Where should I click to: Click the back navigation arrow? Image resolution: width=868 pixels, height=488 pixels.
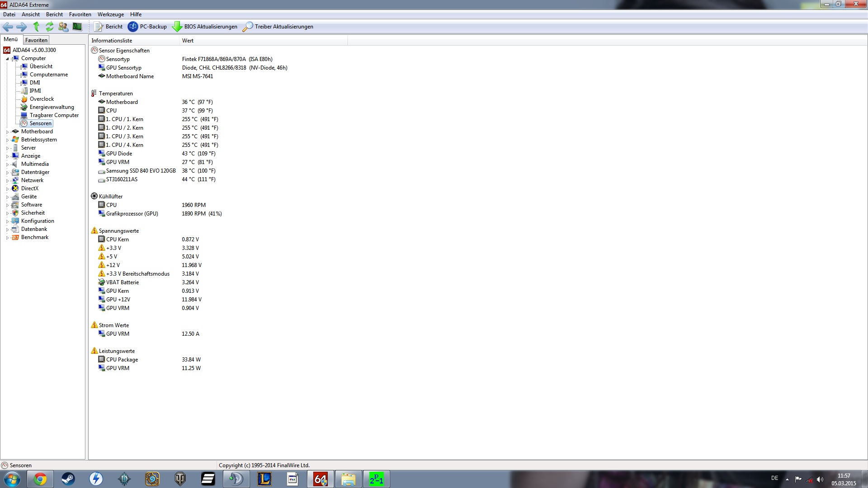8,27
